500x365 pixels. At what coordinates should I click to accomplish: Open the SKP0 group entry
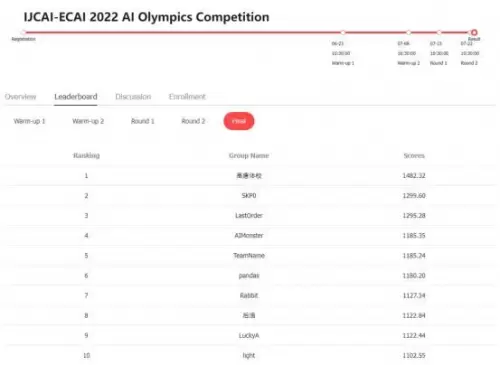click(249, 195)
